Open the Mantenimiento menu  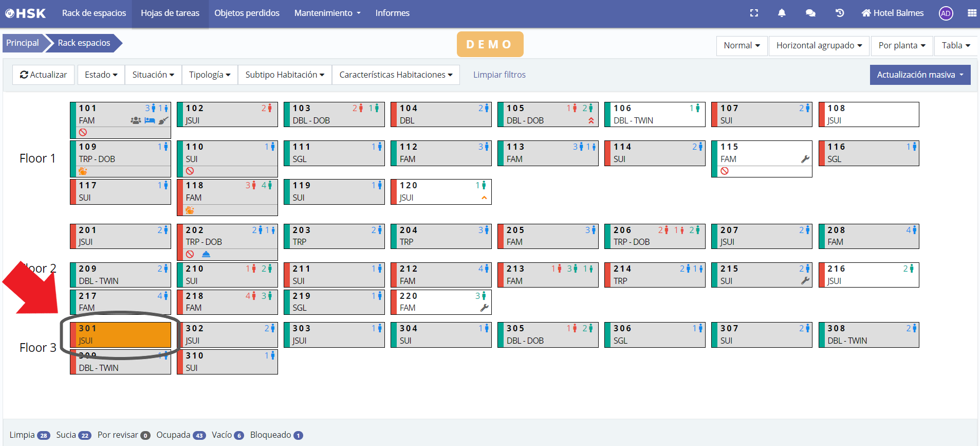[x=327, y=13]
